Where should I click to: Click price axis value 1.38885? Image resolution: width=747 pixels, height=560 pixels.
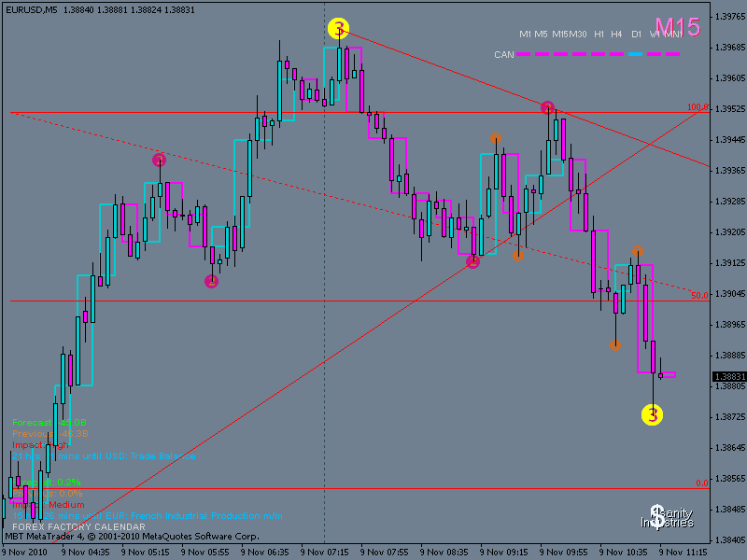pyautogui.click(x=730, y=356)
